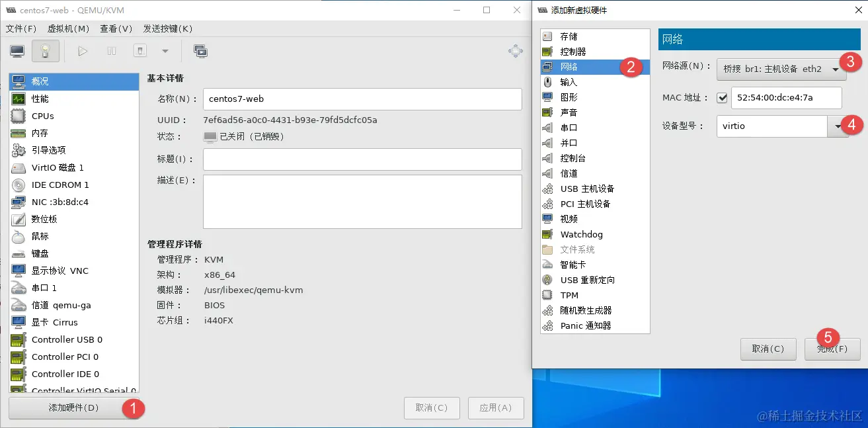Toggle fullscreen icon in the toolbar
Image resolution: width=868 pixels, height=428 pixels.
(x=516, y=51)
